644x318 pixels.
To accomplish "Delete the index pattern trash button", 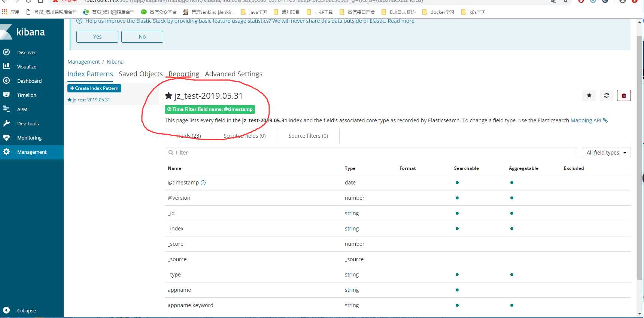I will [x=624, y=95].
